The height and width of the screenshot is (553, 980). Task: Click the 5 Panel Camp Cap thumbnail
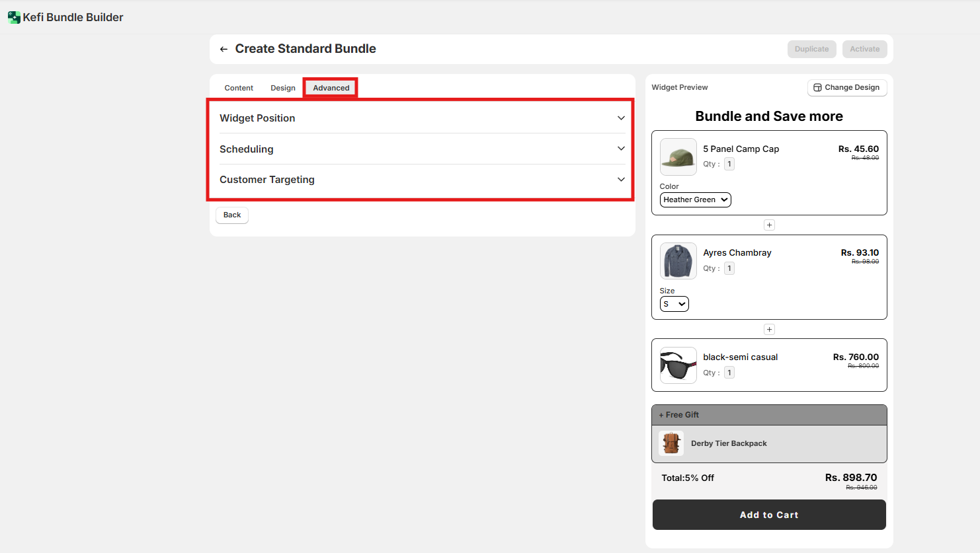(x=678, y=157)
